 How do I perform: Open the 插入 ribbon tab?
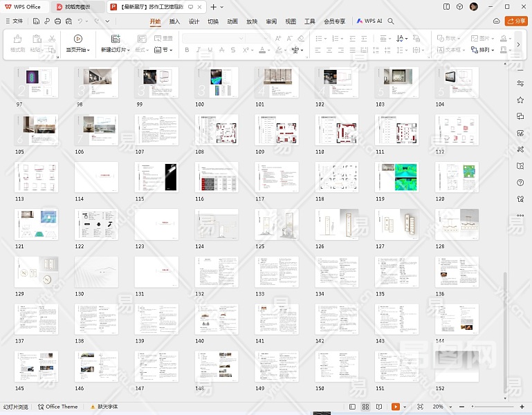coord(174,21)
